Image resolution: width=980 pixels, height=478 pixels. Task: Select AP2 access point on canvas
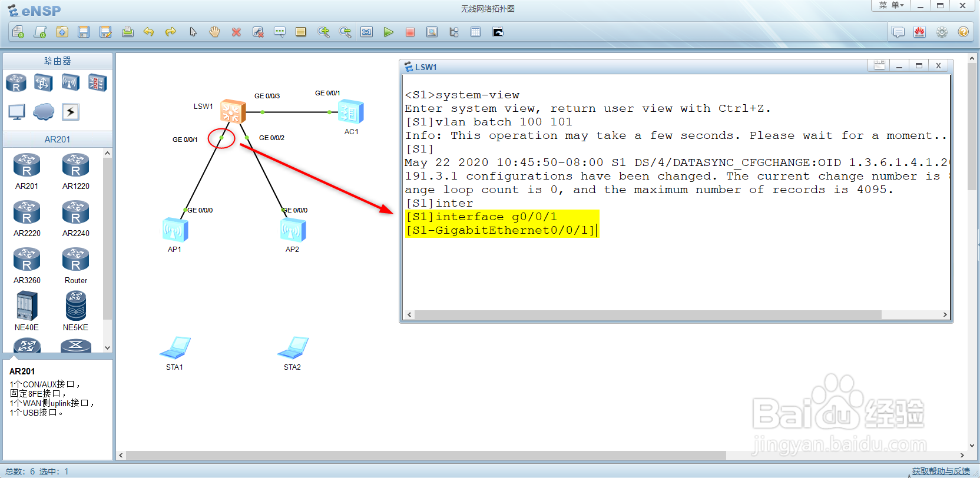[x=293, y=230]
